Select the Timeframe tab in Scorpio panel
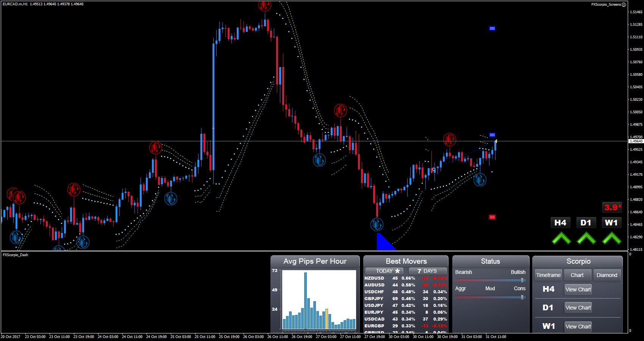 click(x=548, y=275)
